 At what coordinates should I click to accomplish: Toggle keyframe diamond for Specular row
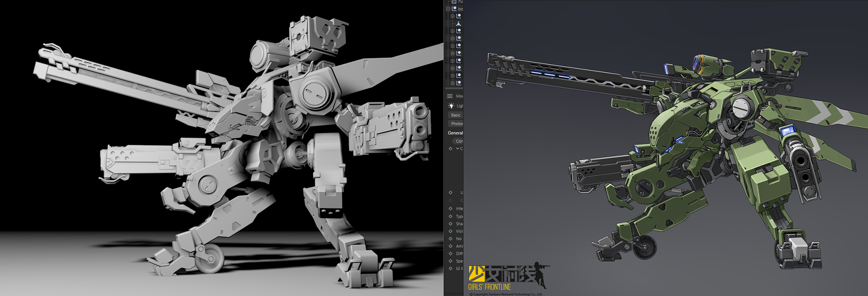tap(450, 261)
